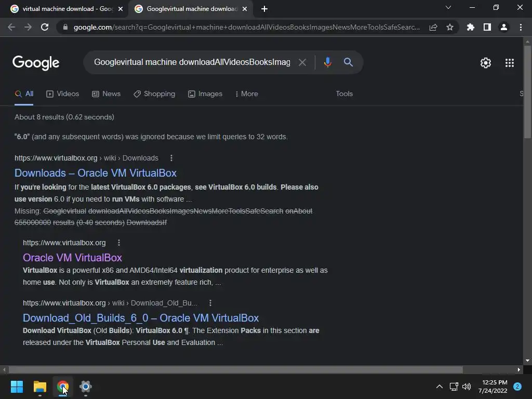Open 'Downloads – Oracle VM VirtualBox' link

coord(96,173)
